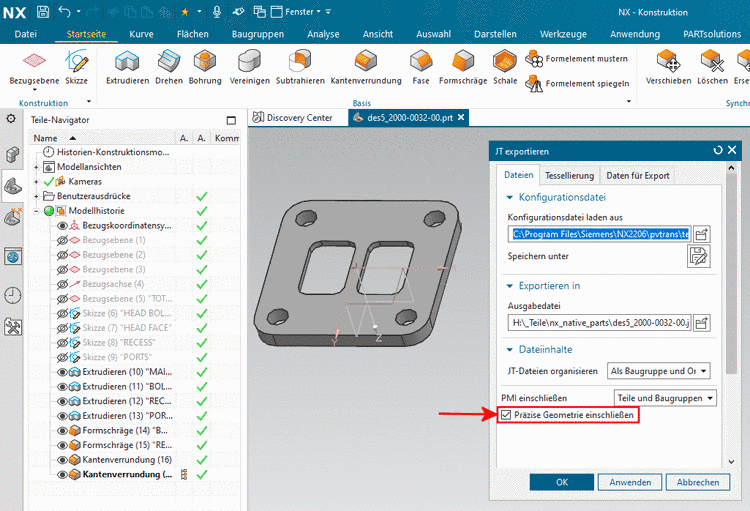Switch to the Kurve ribbon tab
Screen dimensions: 750x511
[142, 34]
